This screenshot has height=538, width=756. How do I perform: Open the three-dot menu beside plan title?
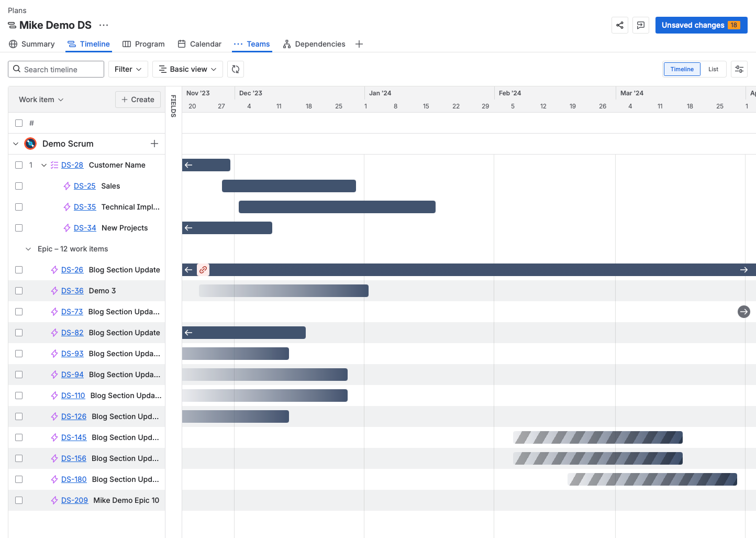[x=104, y=25]
